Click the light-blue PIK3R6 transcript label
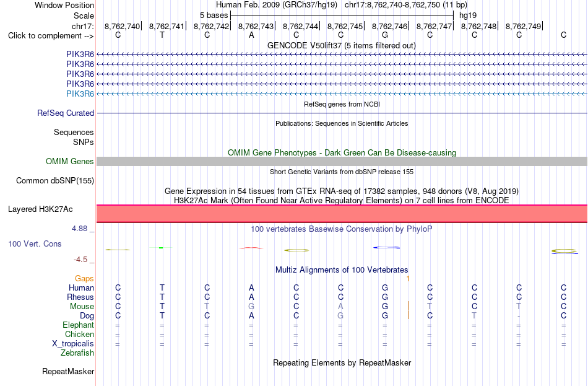The image size is (588, 386). (80, 94)
